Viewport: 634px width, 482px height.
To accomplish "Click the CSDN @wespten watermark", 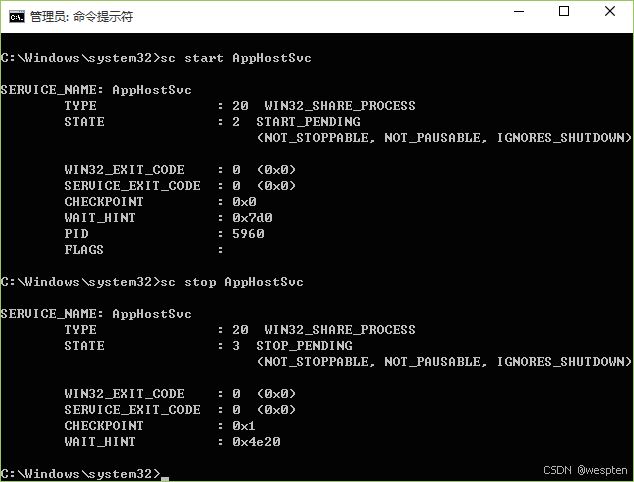I will (584, 469).
